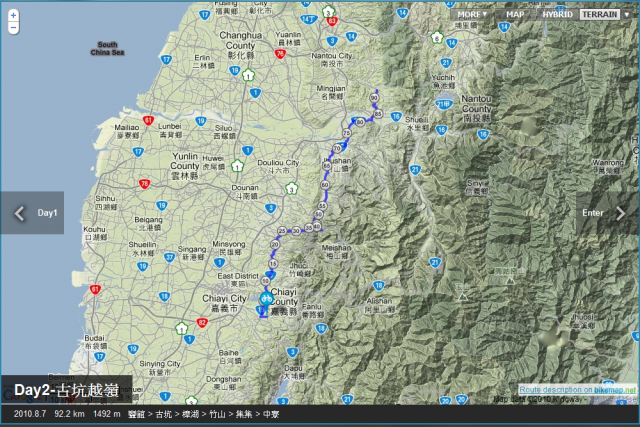Select the TERRAIN view
Viewport: 640px width, 427px height.
(x=600, y=14)
